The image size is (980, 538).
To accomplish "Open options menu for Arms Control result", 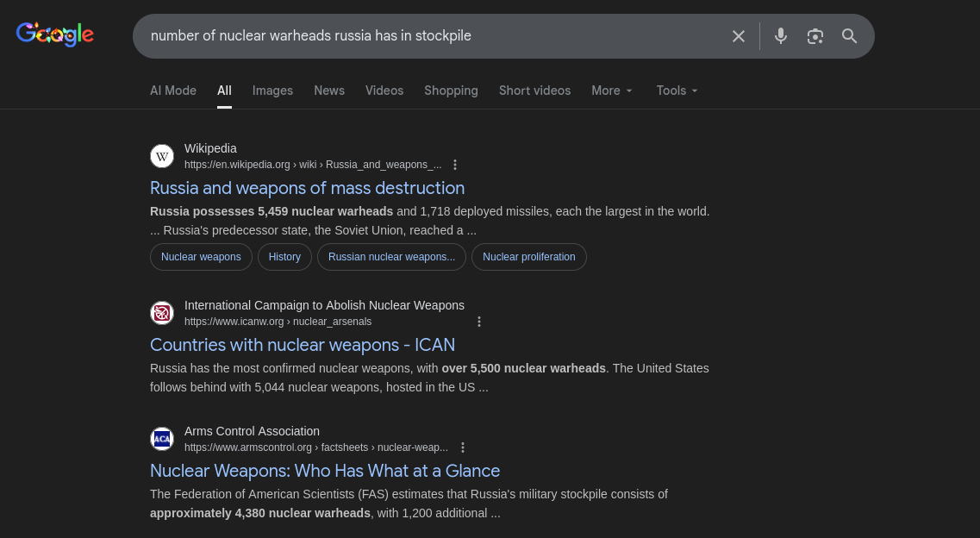I will tap(463, 447).
